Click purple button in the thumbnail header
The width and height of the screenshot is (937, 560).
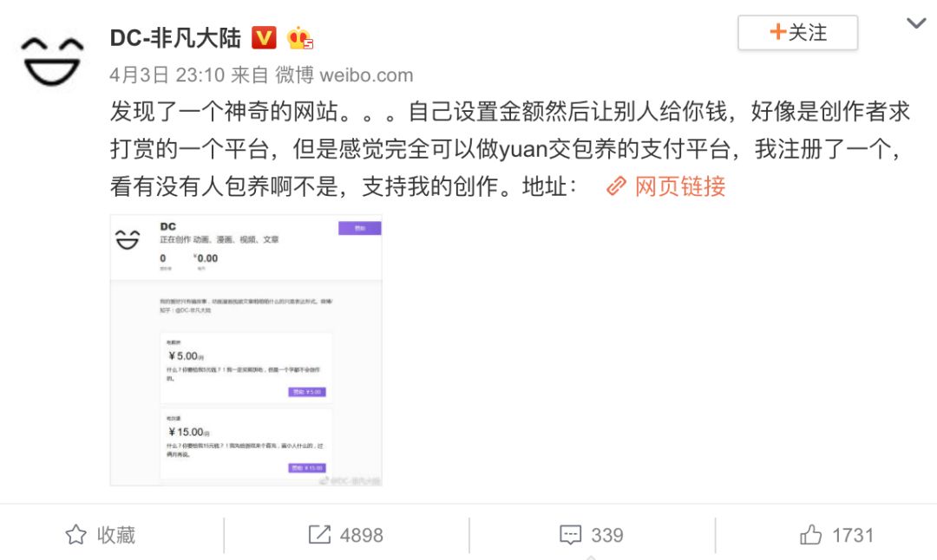coord(360,228)
